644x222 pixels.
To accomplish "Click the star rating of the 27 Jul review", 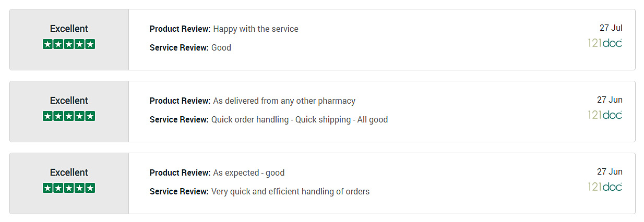I will (x=69, y=44).
